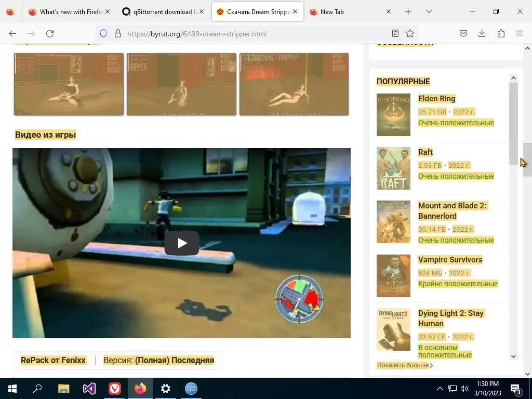Viewport: 532px width, 399px height.
Task: Click the Raft cover image
Action: [394, 168]
